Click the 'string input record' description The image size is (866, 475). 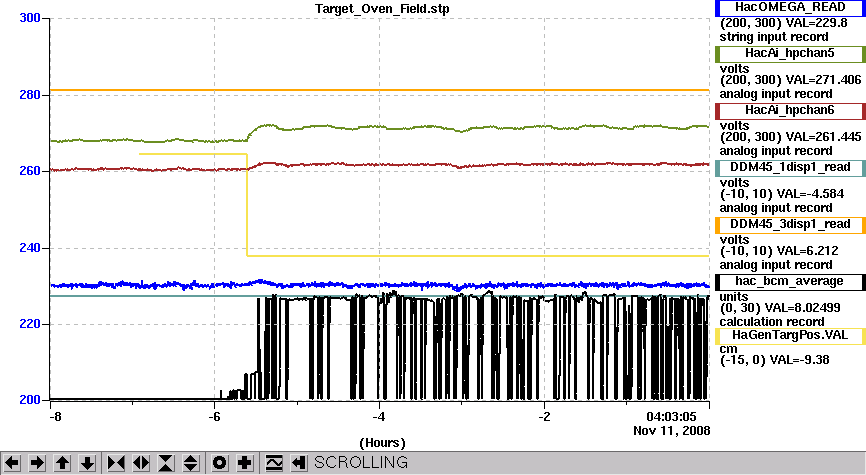point(774,37)
